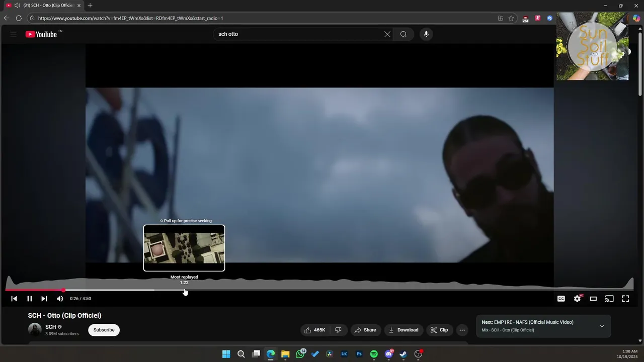The width and height of the screenshot is (644, 362).
Task: Open Photoshop from the taskbar
Action: tap(359, 354)
